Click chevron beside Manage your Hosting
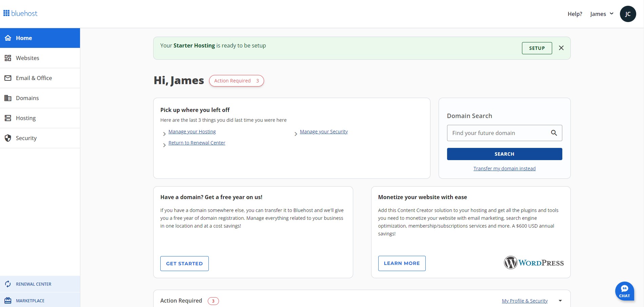The height and width of the screenshot is (307, 644). point(164,134)
